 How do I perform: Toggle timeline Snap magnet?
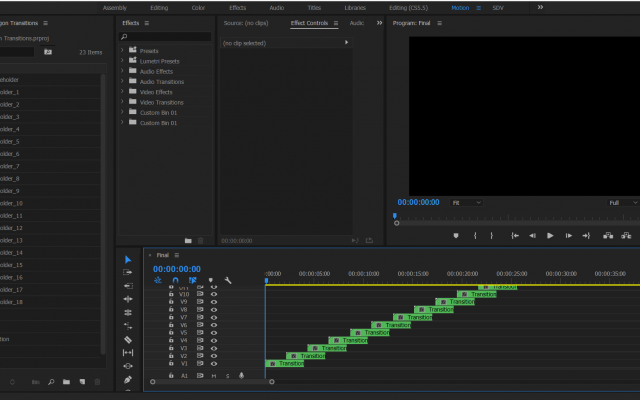click(175, 280)
